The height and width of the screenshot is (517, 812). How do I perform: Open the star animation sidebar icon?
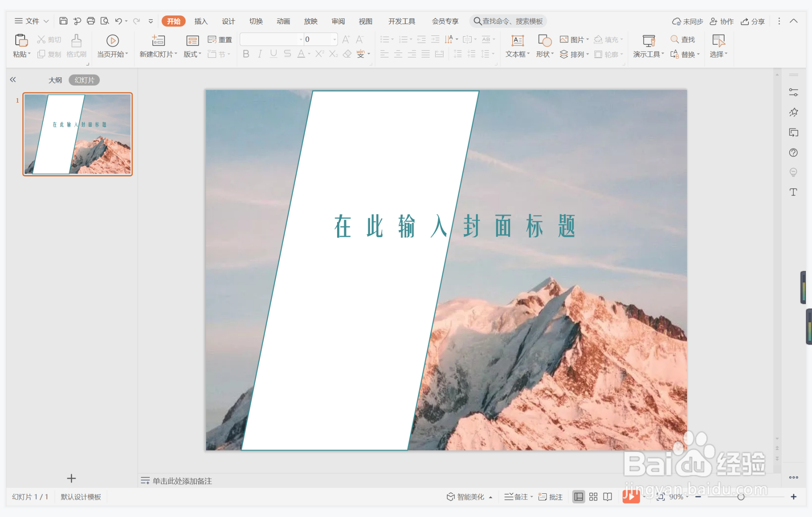pos(793,112)
